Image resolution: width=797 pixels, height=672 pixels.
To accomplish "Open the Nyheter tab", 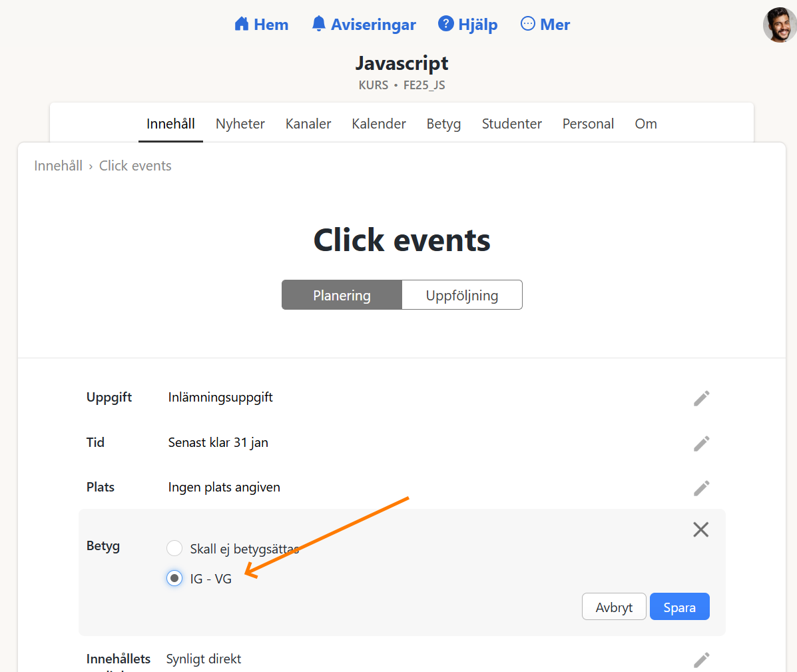I will coord(240,124).
